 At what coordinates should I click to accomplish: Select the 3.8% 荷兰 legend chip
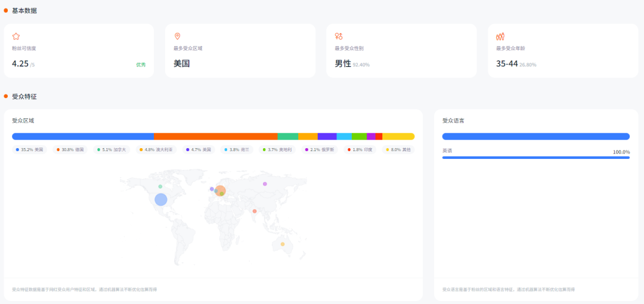tap(238, 150)
